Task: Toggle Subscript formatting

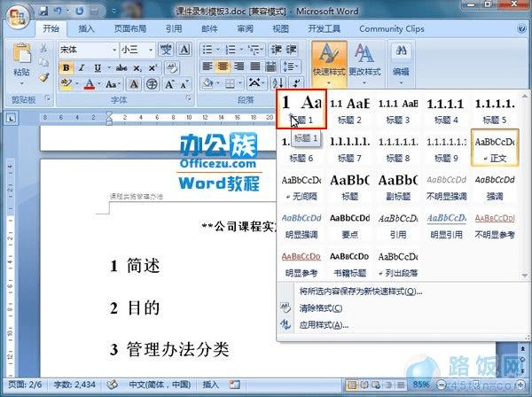Action: (x=137, y=68)
